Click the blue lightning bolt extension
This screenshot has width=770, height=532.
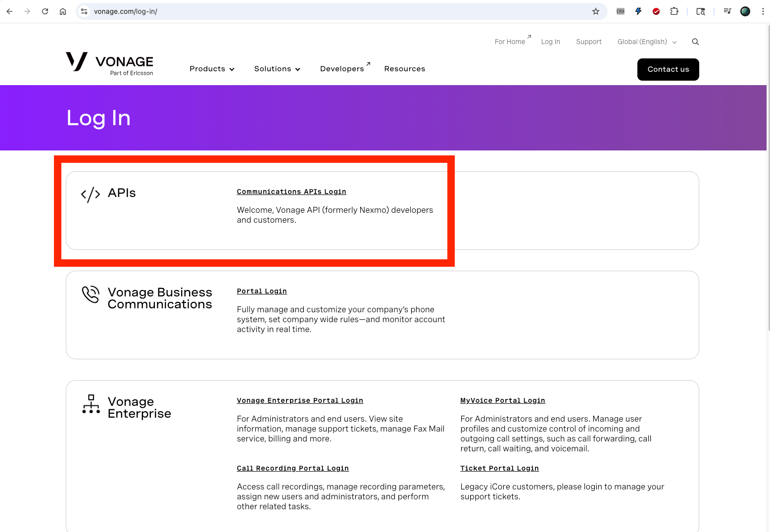[x=638, y=11]
